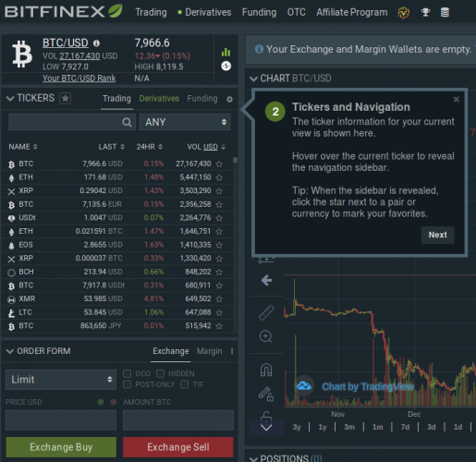
Task: Click the chart back arrow tool
Action: coord(266,280)
